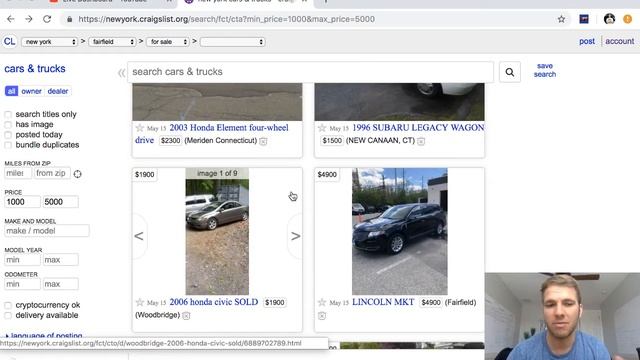Viewport: 640px width, 360px height.
Task: Enable cryptocurrency ok checkbox
Action: tap(8, 305)
